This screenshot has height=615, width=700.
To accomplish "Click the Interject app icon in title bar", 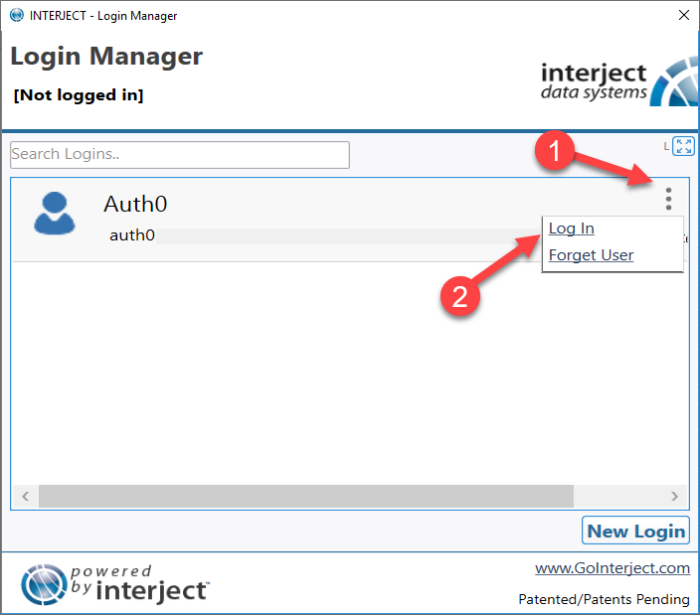I will tap(17, 15).
